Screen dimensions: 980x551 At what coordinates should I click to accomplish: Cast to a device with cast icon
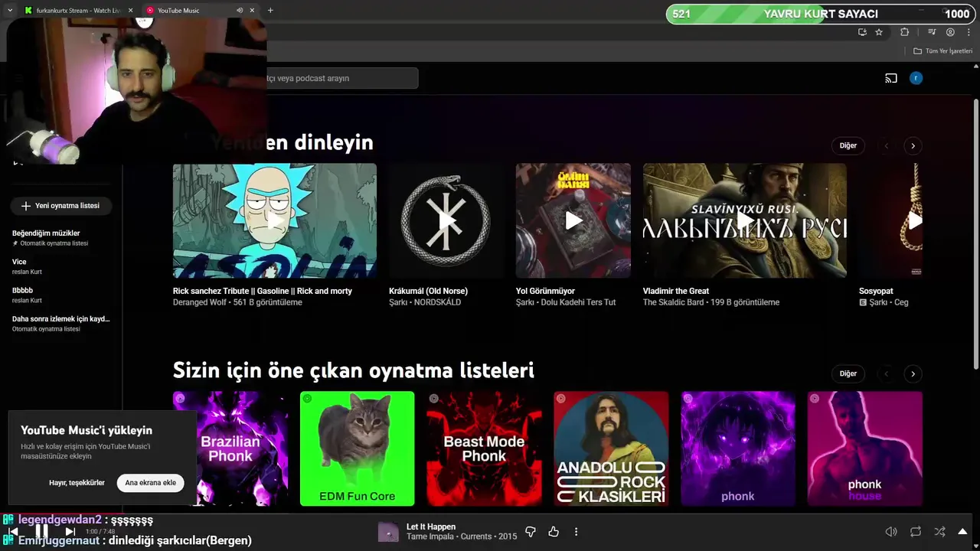point(891,78)
